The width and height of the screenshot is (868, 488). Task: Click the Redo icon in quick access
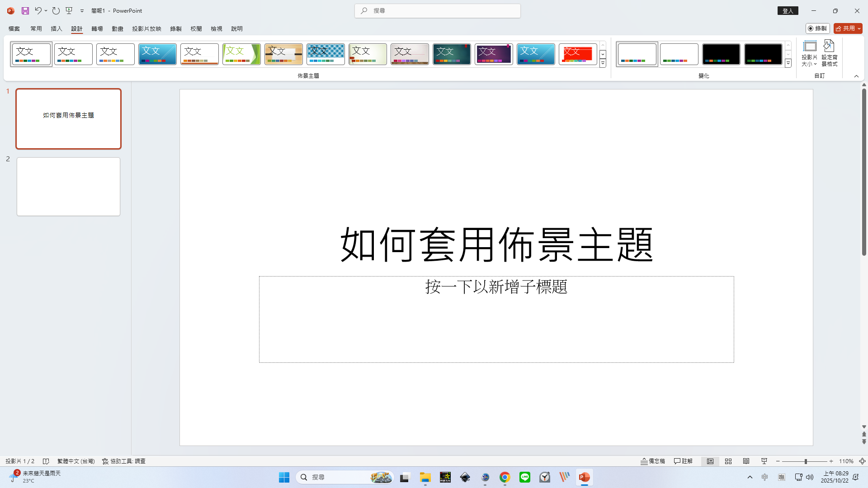(56, 10)
